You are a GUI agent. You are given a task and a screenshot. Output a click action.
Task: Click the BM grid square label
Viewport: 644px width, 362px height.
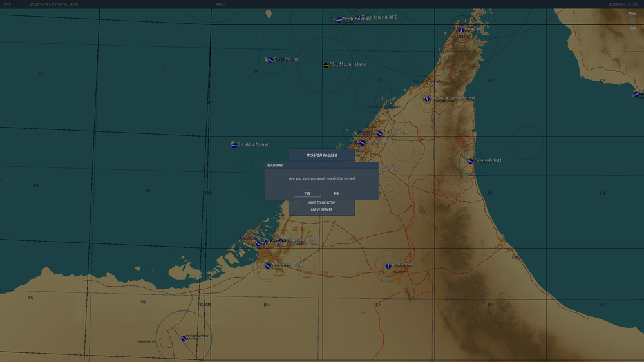(267, 305)
